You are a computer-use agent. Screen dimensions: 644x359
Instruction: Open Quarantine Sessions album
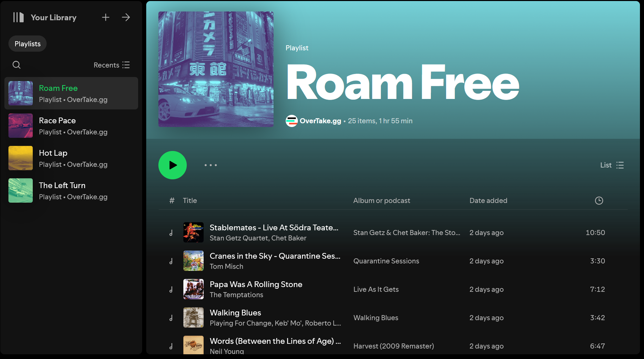(386, 261)
